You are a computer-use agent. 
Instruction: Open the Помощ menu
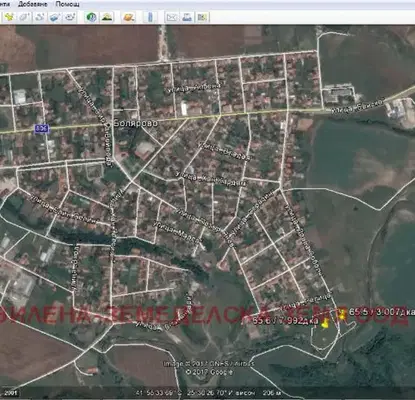pyautogui.click(x=67, y=4)
